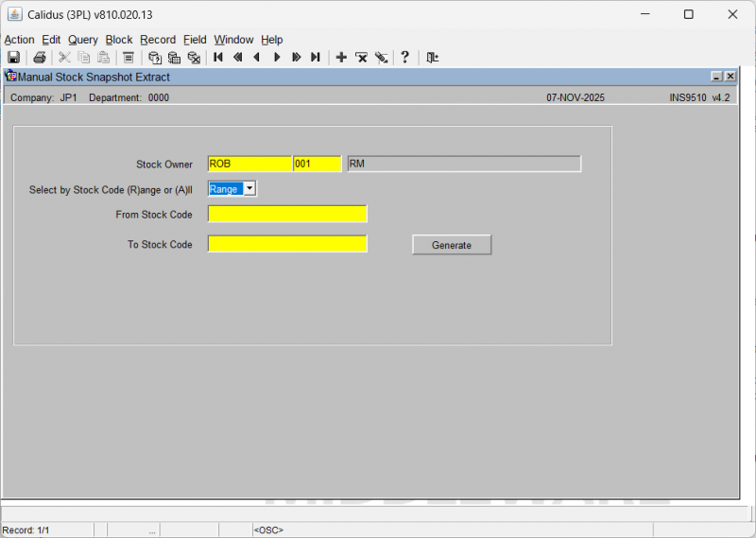Click the Exit door icon in toolbar

pos(432,58)
